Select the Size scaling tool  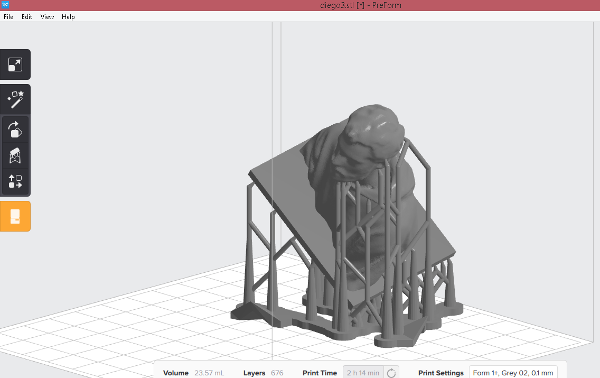click(x=15, y=64)
